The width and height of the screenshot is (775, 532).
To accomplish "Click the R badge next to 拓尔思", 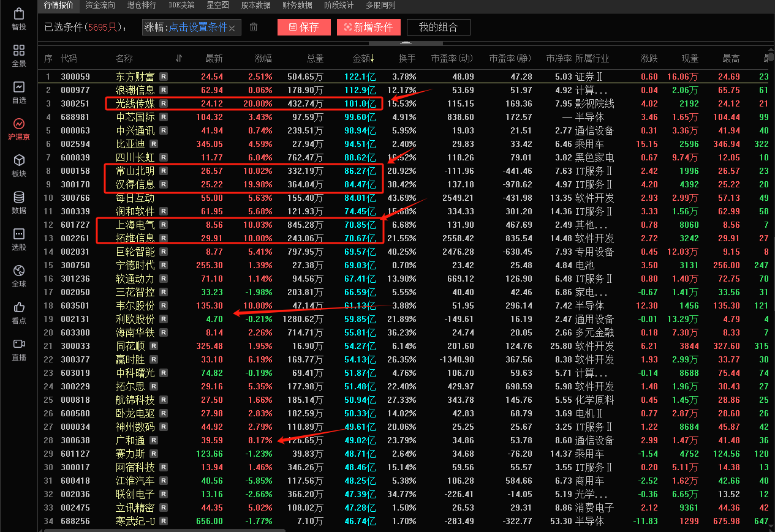I will [x=154, y=386].
